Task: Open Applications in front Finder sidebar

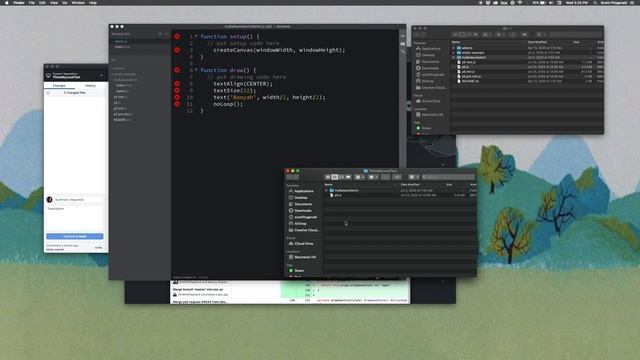Action: coord(301,191)
